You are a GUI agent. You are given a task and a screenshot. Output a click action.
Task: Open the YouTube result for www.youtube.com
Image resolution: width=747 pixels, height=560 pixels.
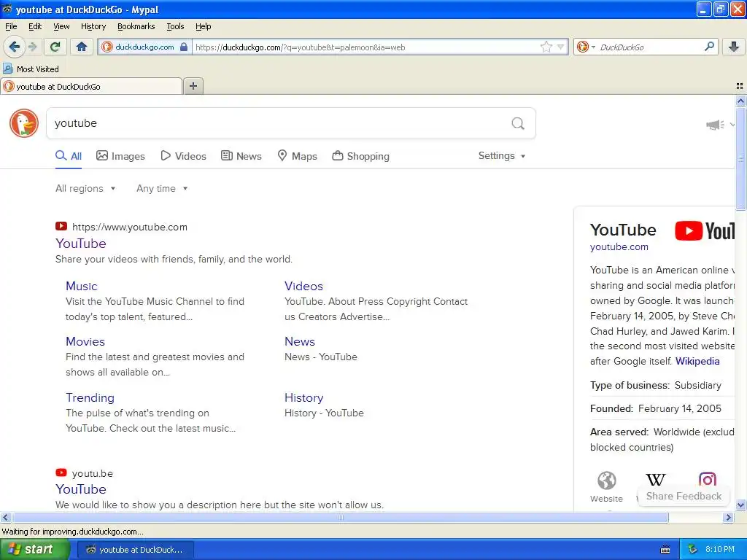[x=80, y=244]
